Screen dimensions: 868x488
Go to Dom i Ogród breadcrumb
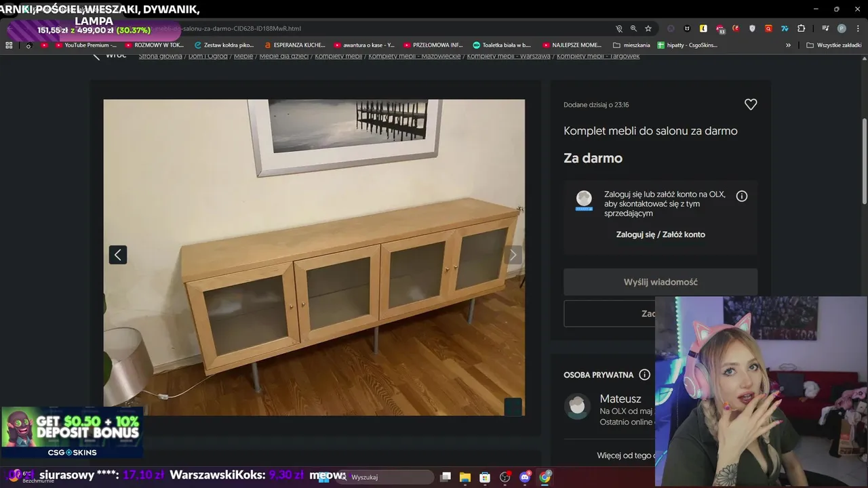pyautogui.click(x=208, y=56)
